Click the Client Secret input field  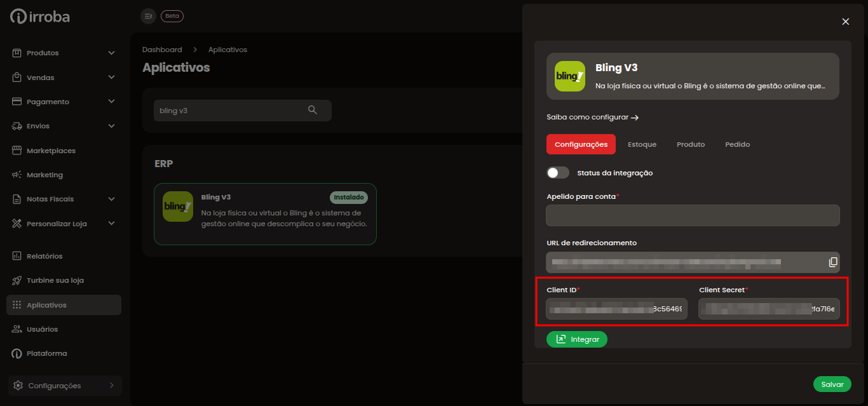coord(769,309)
